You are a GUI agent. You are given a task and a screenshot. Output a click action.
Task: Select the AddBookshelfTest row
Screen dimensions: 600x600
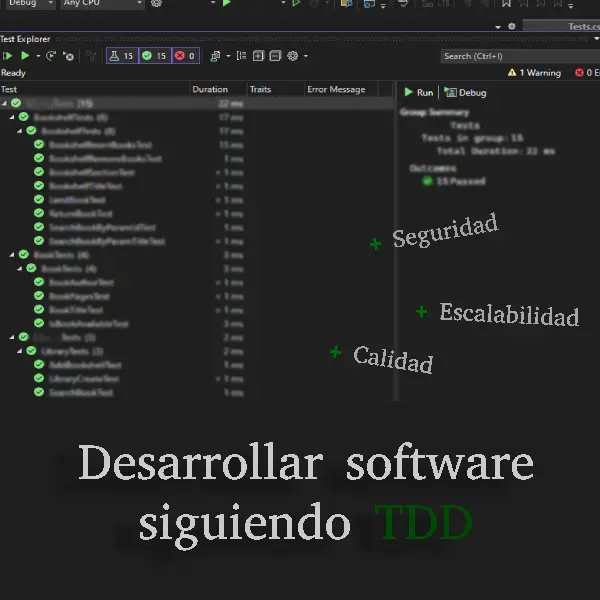(x=85, y=365)
